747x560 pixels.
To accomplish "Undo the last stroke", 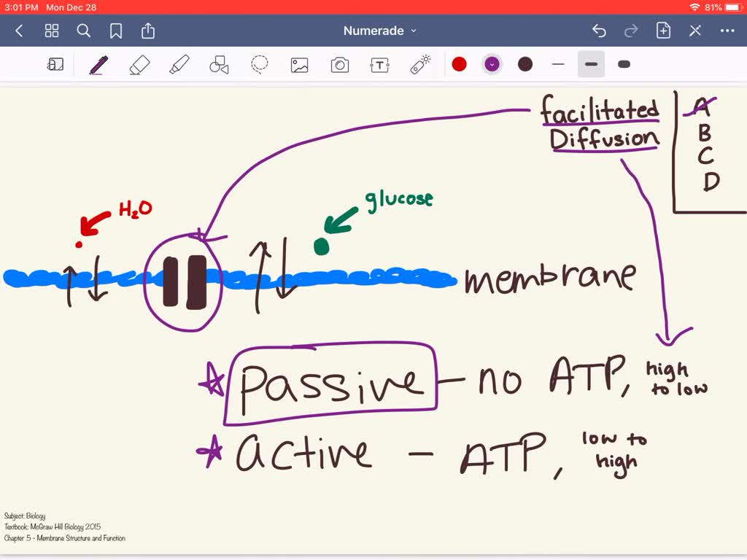I will [x=598, y=31].
